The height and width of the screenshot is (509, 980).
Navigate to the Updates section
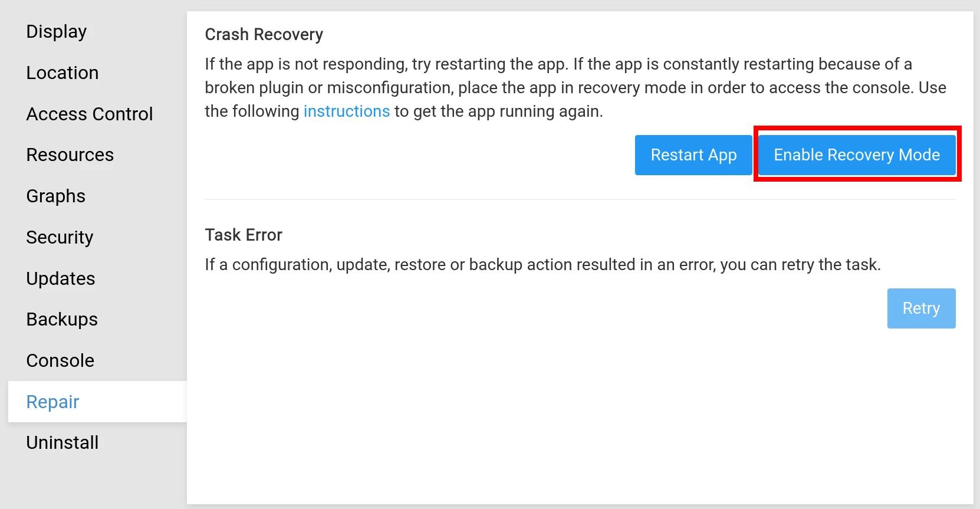[61, 278]
